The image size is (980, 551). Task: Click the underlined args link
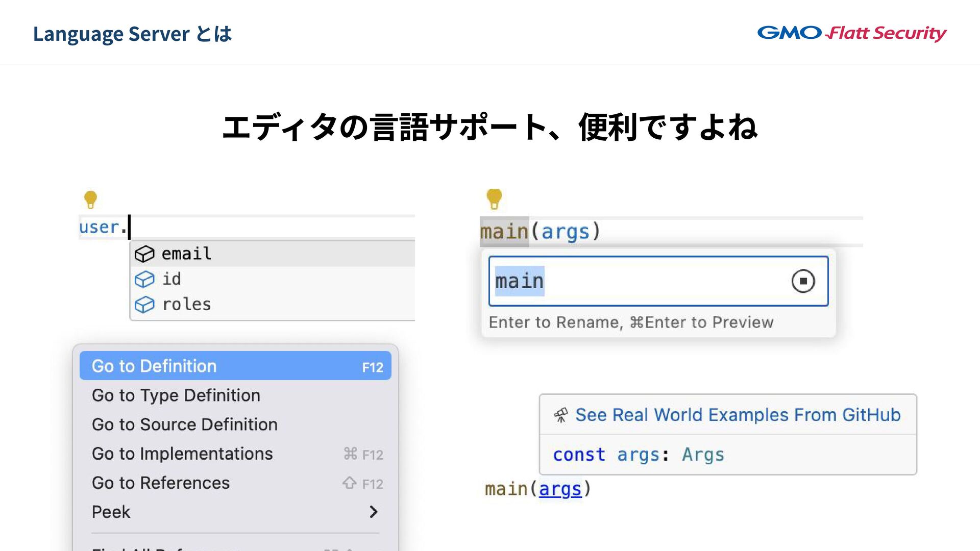560,489
